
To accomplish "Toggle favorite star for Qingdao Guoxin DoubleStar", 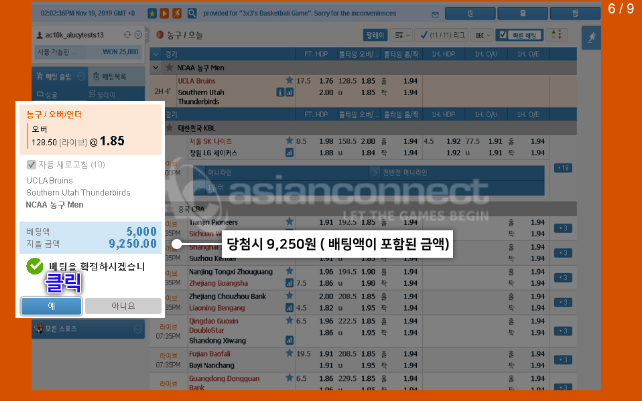I will [x=289, y=320].
